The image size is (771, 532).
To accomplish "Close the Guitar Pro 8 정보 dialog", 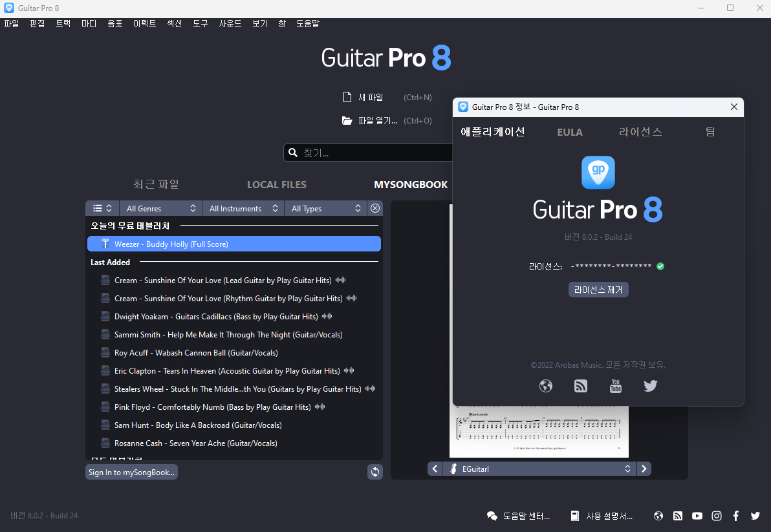I will coord(734,107).
